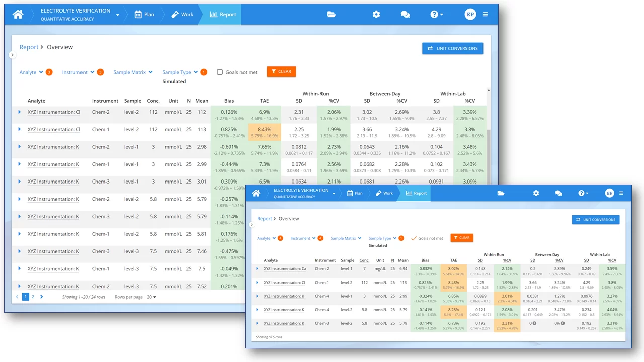Open the Rows per page dropdown
This screenshot has width=644, height=362.
click(x=151, y=297)
